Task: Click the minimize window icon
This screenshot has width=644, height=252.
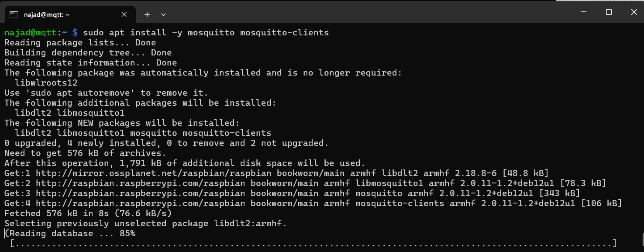Action: 583,12
